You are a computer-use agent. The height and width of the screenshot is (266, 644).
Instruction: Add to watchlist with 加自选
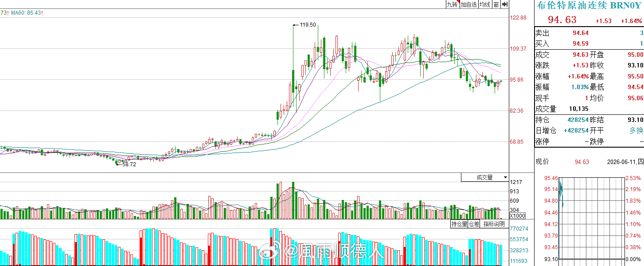point(468,4)
